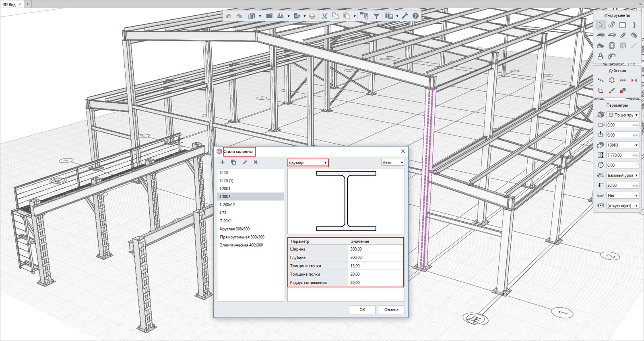
Task: Expand the По центру alignment dropdown
Action: [x=623, y=115]
